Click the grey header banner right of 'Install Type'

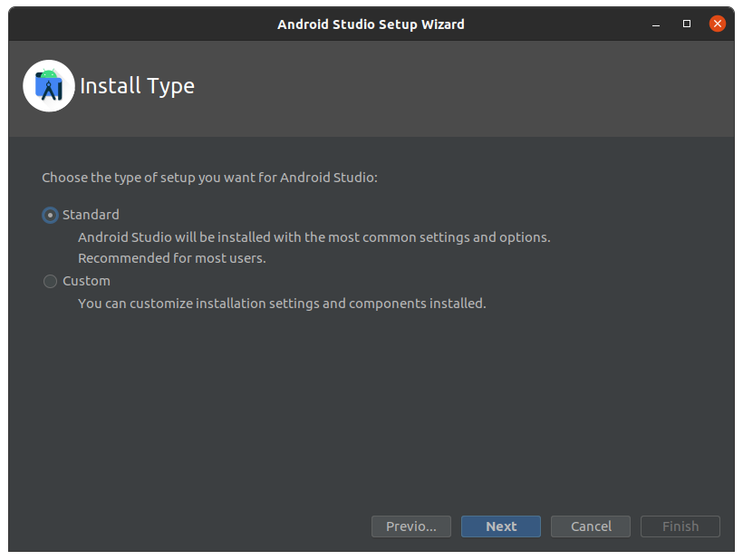[x=471, y=89]
